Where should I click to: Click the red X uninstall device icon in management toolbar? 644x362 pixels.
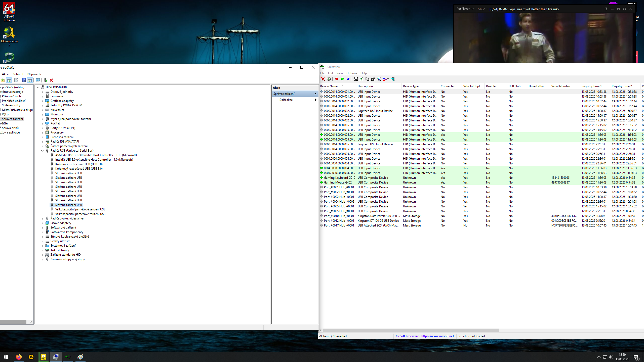click(51, 80)
